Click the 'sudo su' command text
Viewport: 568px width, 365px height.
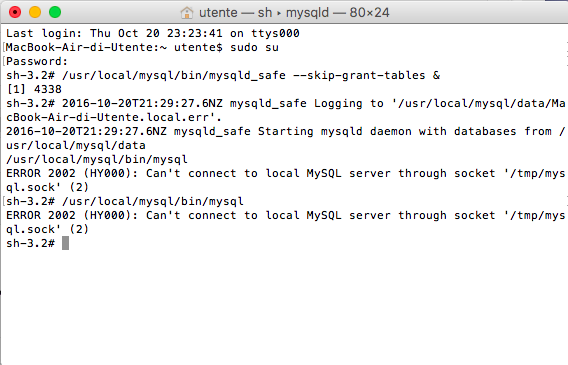[x=254, y=47]
